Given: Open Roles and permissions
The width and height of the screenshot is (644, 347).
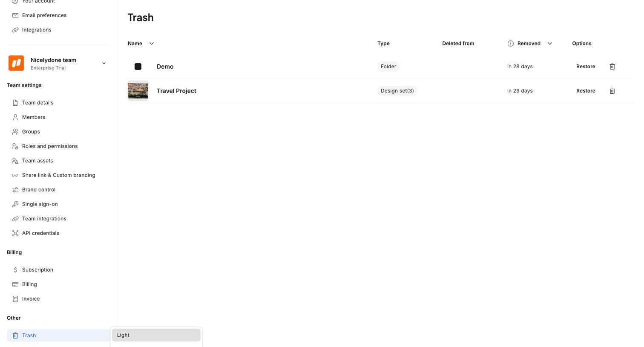Looking at the screenshot, I should coord(58,146).
